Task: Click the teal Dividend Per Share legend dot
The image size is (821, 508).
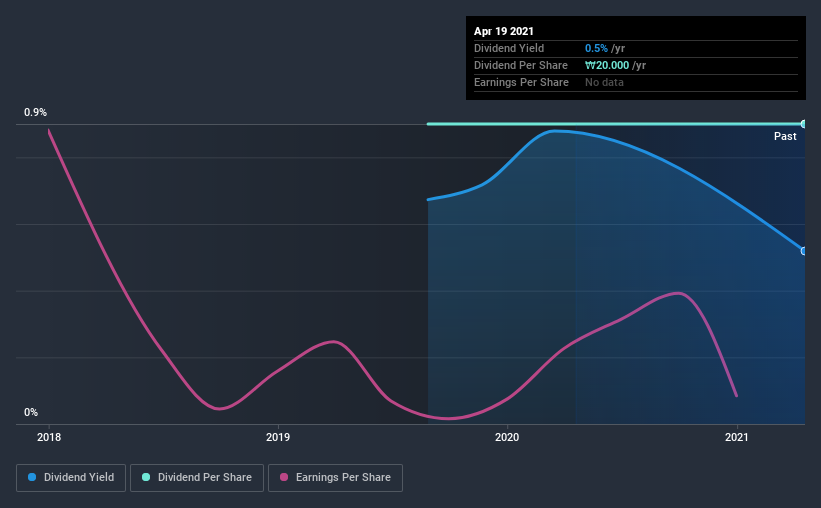Action: (x=146, y=477)
